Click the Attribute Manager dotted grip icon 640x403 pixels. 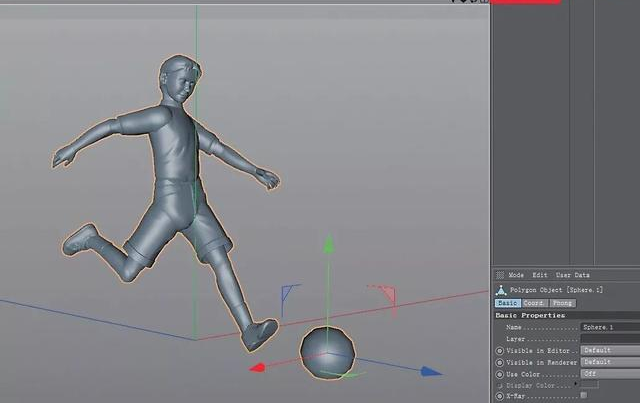(500, 275)
